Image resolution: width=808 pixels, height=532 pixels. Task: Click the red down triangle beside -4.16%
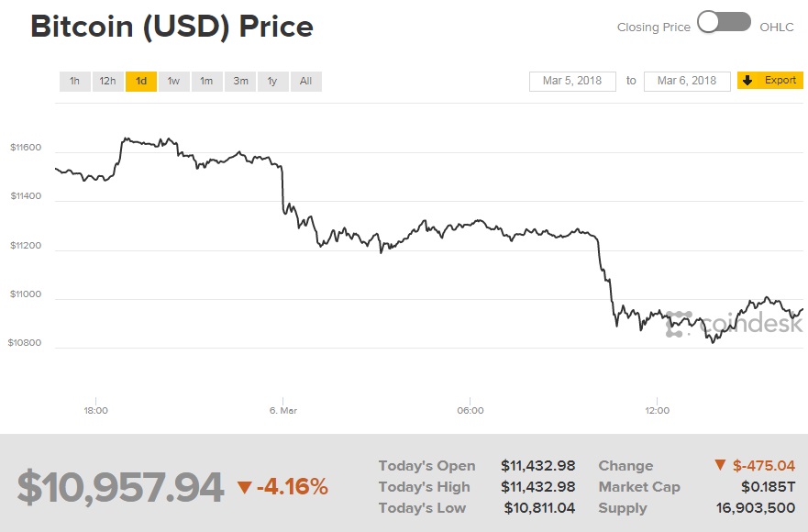pyautogui.click(x=244, y=487)
